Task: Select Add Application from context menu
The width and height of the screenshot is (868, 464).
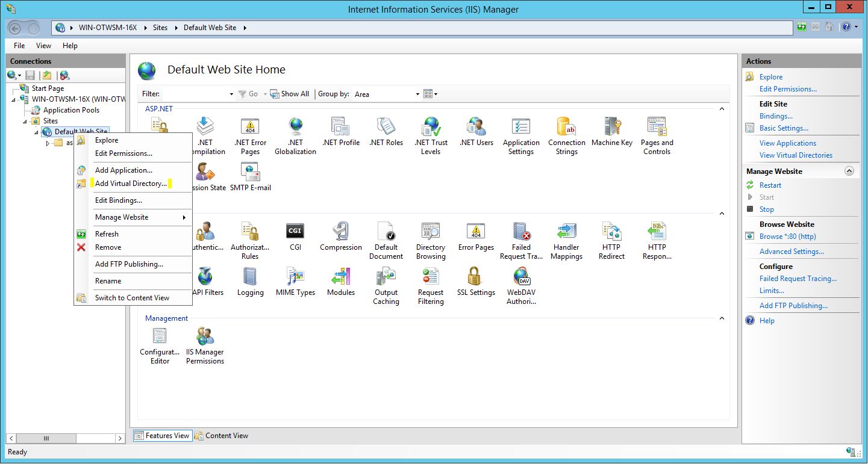Action: 133,170
